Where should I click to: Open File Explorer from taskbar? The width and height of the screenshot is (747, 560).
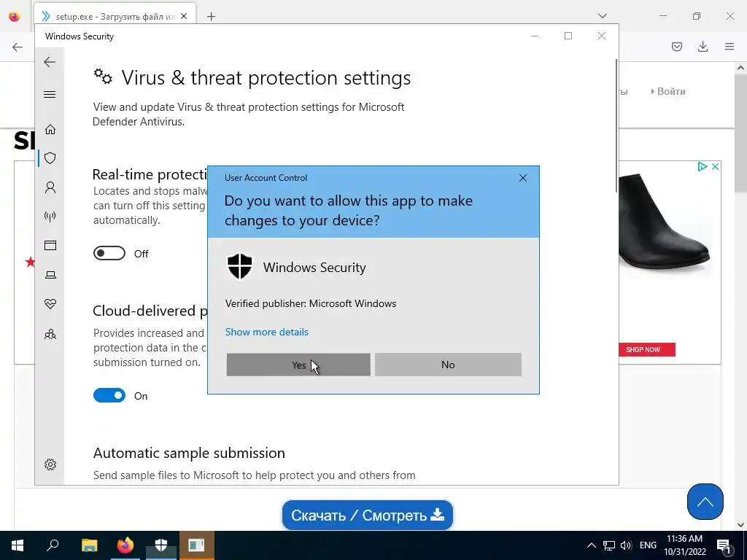pos(89,545)
